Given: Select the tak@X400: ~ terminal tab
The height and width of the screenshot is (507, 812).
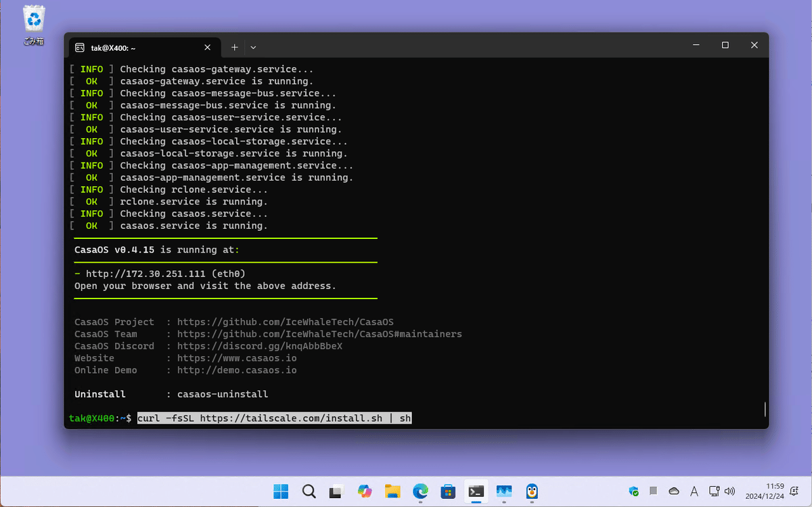Looking at the screenshot, I should [144, 47].
